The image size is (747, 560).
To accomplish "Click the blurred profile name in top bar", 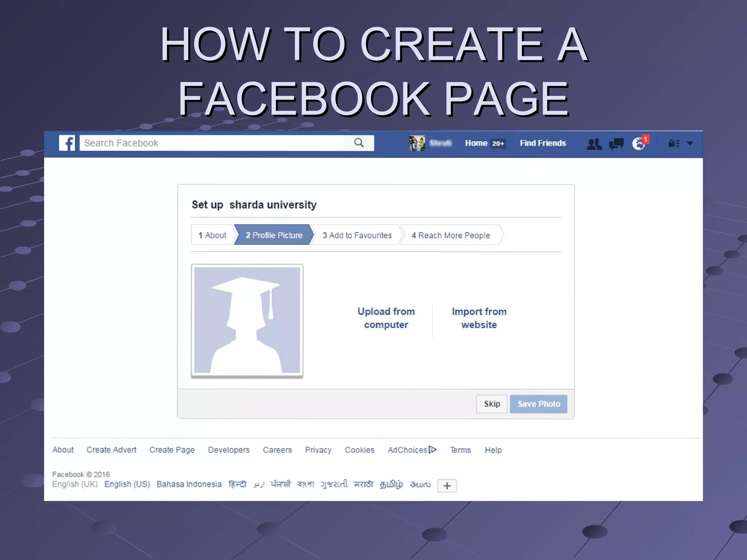I will point(440,143).
